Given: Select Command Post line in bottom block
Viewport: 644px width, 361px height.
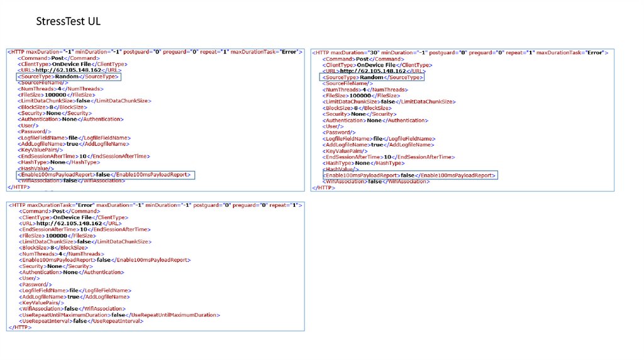Looking at the screenshot, I should (60, 211).
